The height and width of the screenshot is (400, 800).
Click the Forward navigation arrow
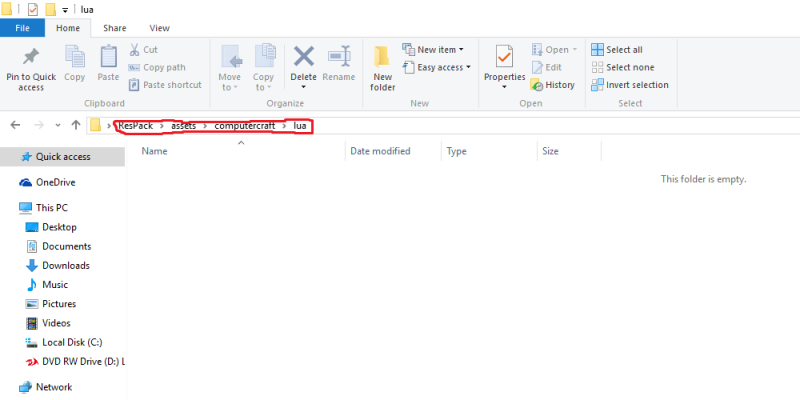(39, 125)
